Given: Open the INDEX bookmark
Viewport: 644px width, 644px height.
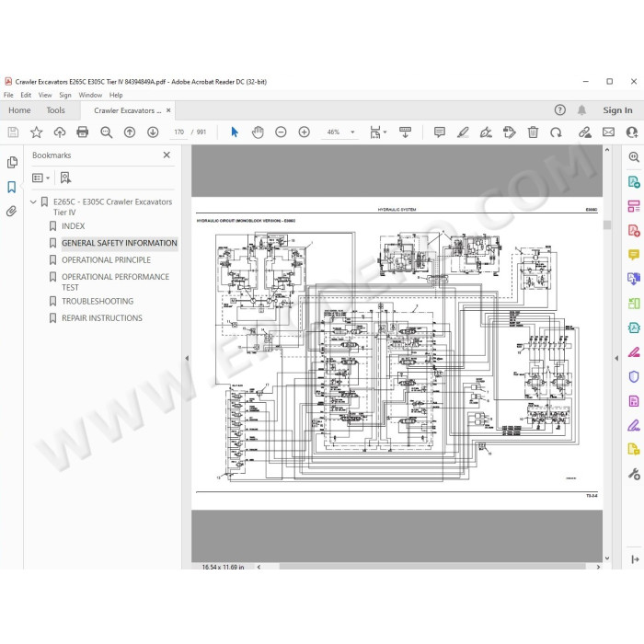Looking at the screenshot, I should (73, 226).
